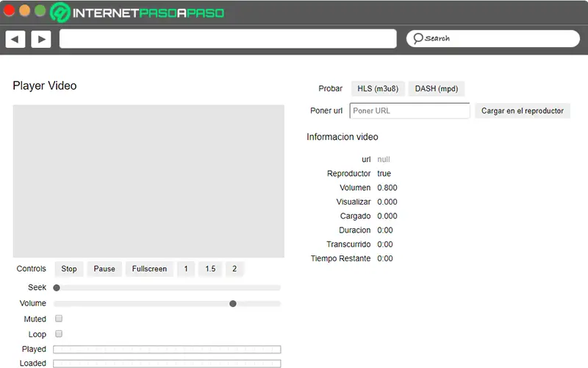This screenshot has width=588, height=368.
Task: Click the Informacion video heading
Action: pos(343,137)
